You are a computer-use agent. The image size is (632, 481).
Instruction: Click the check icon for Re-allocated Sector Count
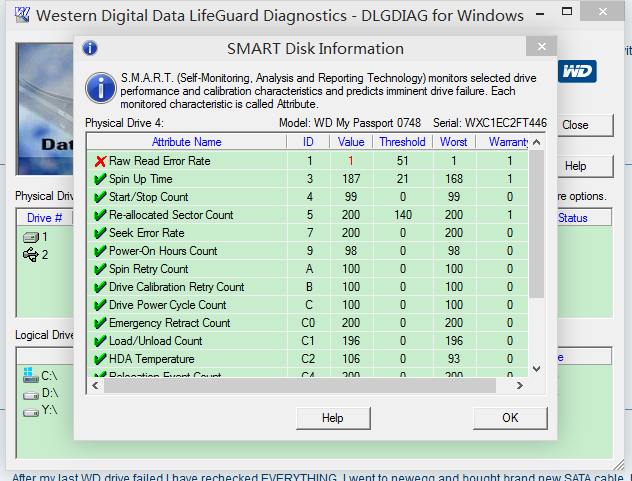click(100, 215)
